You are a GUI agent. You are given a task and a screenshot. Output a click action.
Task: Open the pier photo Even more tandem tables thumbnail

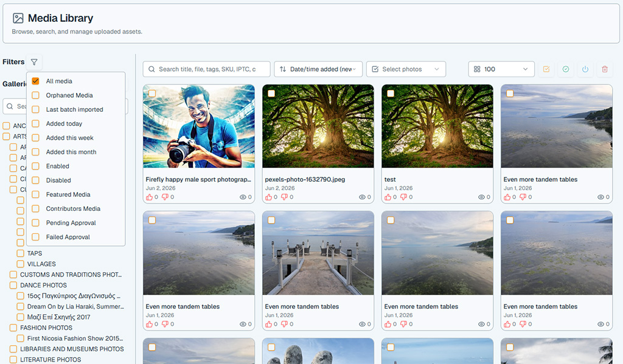[318, 253]
